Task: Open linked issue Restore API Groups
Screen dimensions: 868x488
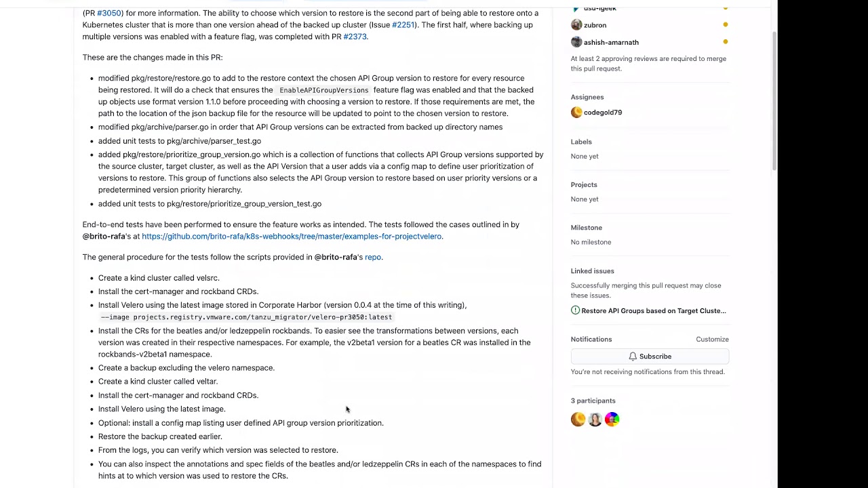Action: 653,310
